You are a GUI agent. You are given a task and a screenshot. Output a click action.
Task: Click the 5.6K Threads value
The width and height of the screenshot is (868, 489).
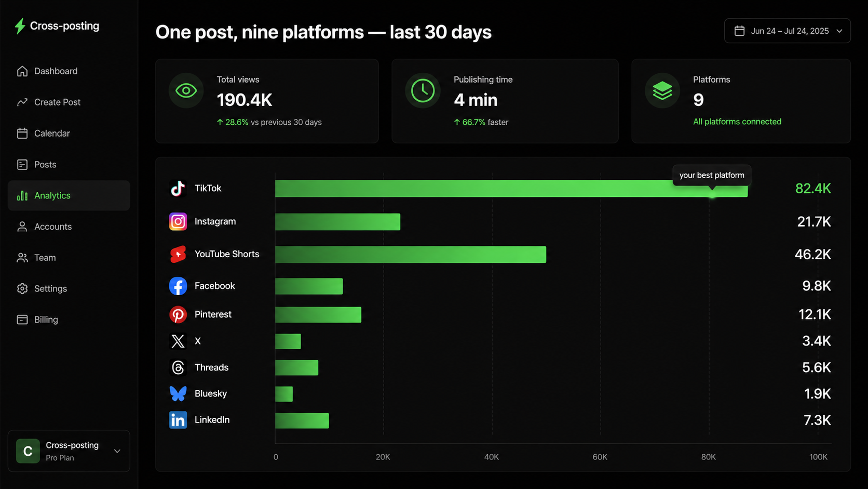(817, 367)
